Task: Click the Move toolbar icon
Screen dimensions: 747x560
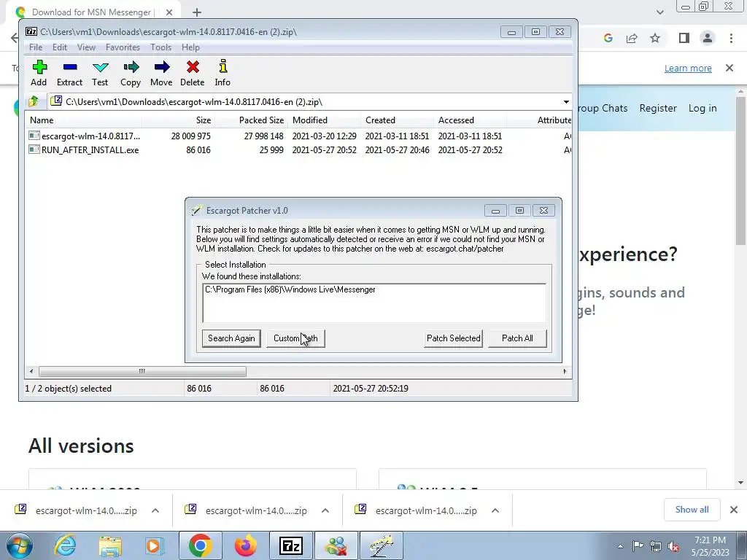Action: [161, 73]
